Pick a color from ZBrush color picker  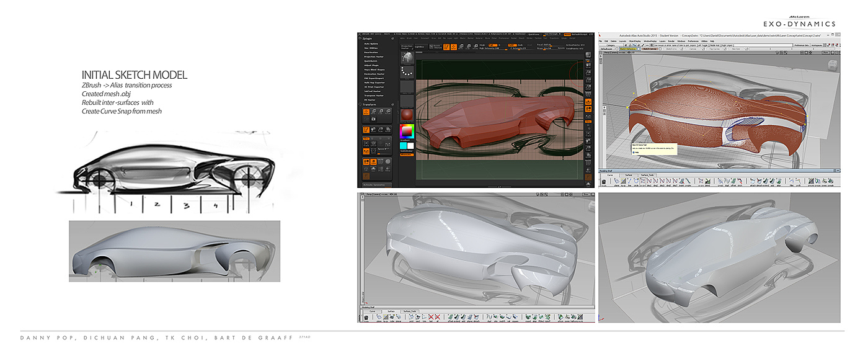point(407,131)
